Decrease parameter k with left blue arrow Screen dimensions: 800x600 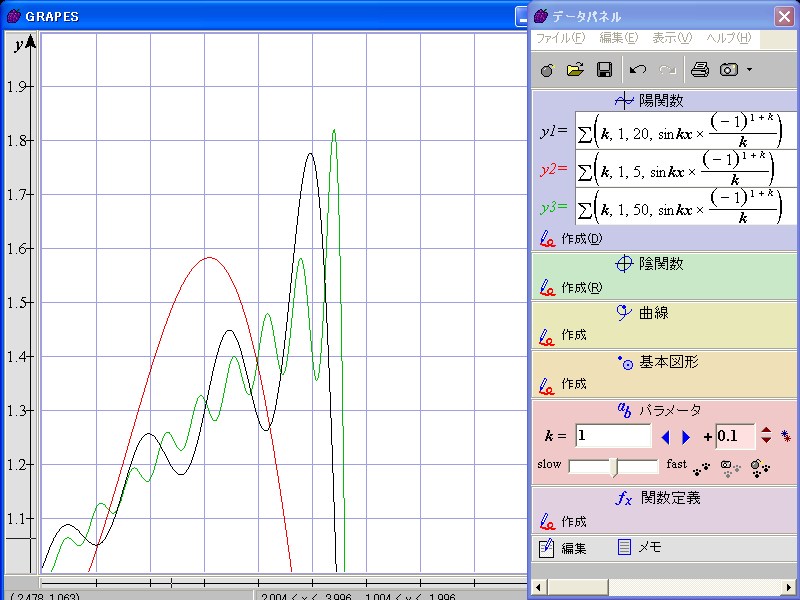click(x=667, y=437)
